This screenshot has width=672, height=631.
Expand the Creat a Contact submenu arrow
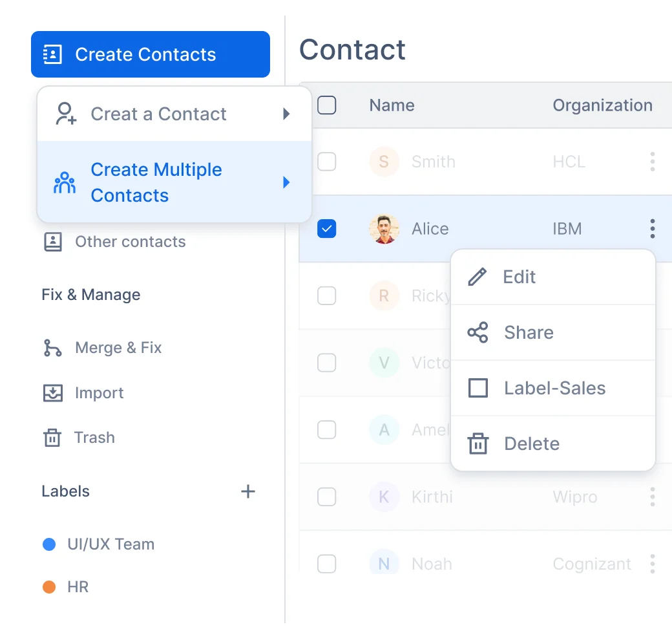pyautogui.click(x=286, y=114)
